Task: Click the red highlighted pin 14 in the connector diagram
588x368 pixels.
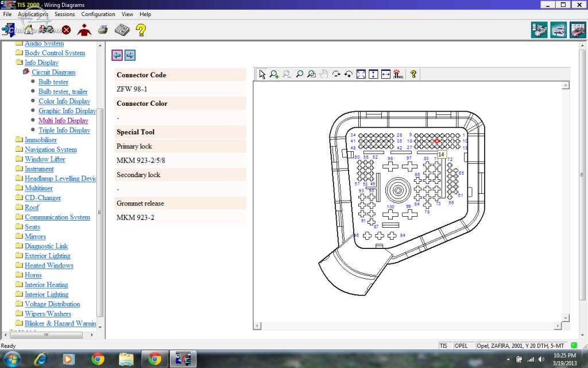Action: click(436, 141)
